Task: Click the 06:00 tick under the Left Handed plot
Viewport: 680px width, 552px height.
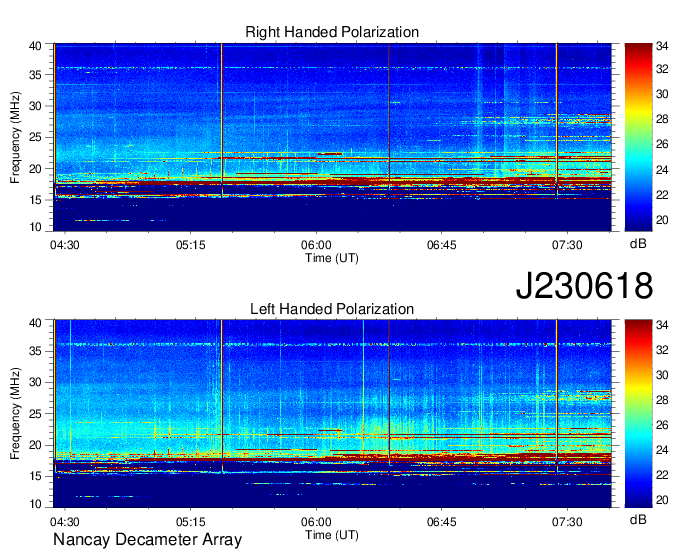Action: (x=316, y=522)
